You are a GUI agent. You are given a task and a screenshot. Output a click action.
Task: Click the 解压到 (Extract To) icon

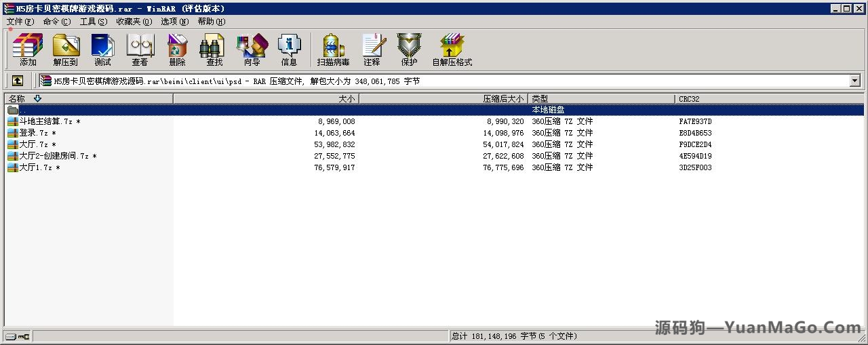66,49
